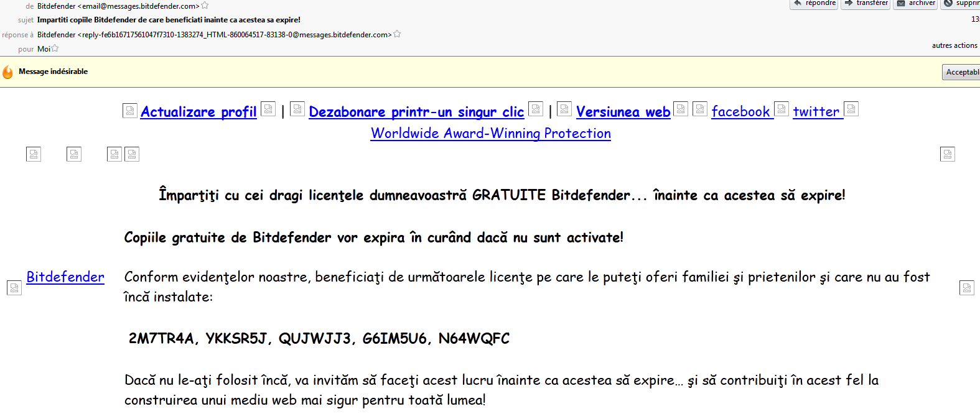Screen dimensions: 980x414
Task: Forward the message with transférer
Action: coord(866,4)
